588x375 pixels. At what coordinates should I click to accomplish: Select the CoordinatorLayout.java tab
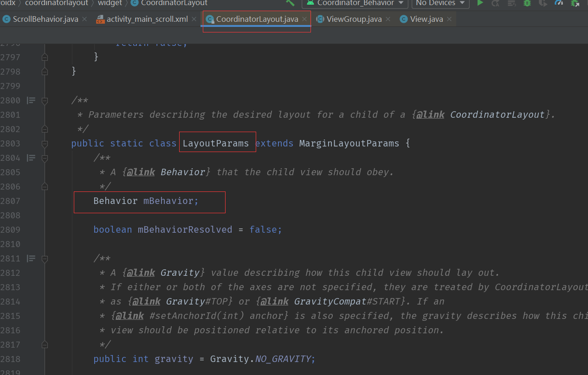click(x=257, y=19)
